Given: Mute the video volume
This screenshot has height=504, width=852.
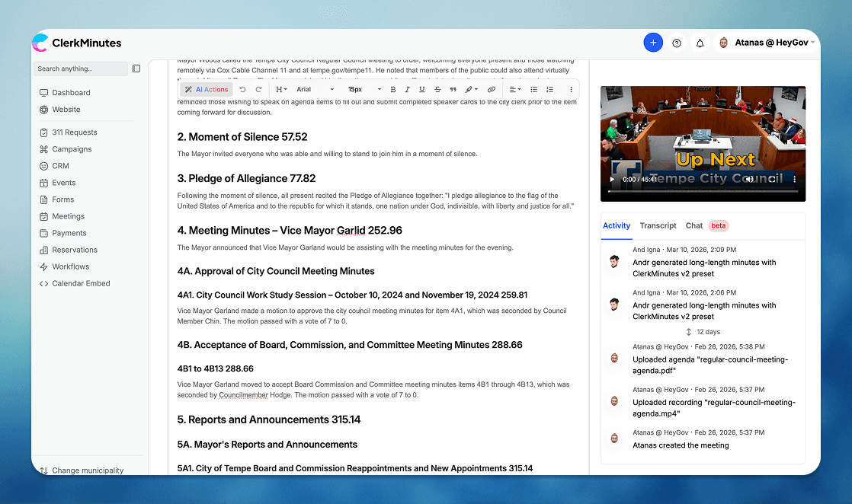Looking at the screenshot, I should 750,179.
